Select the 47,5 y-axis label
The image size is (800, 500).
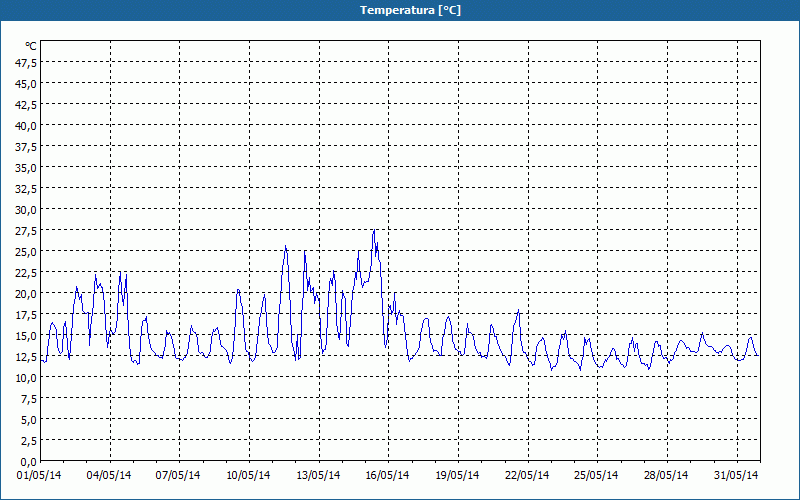27,63
